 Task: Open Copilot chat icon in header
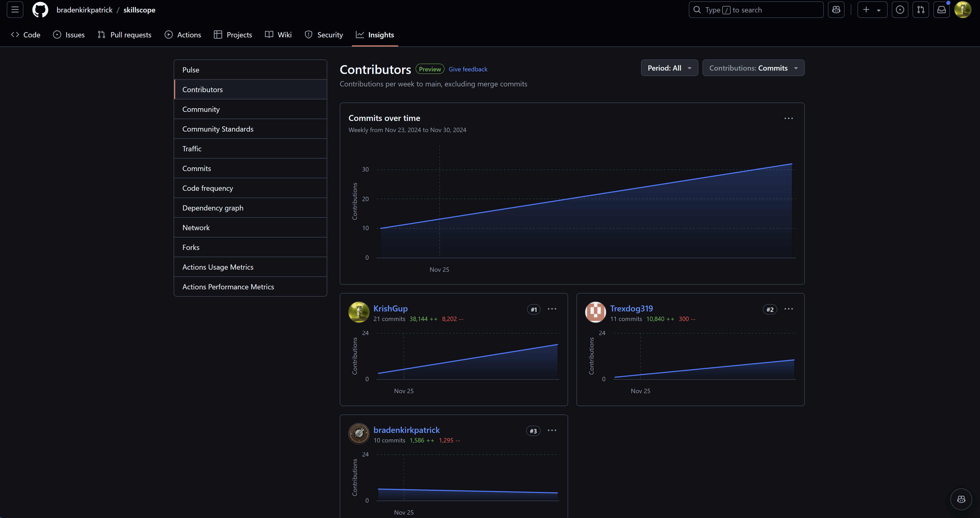coord(836,10)
